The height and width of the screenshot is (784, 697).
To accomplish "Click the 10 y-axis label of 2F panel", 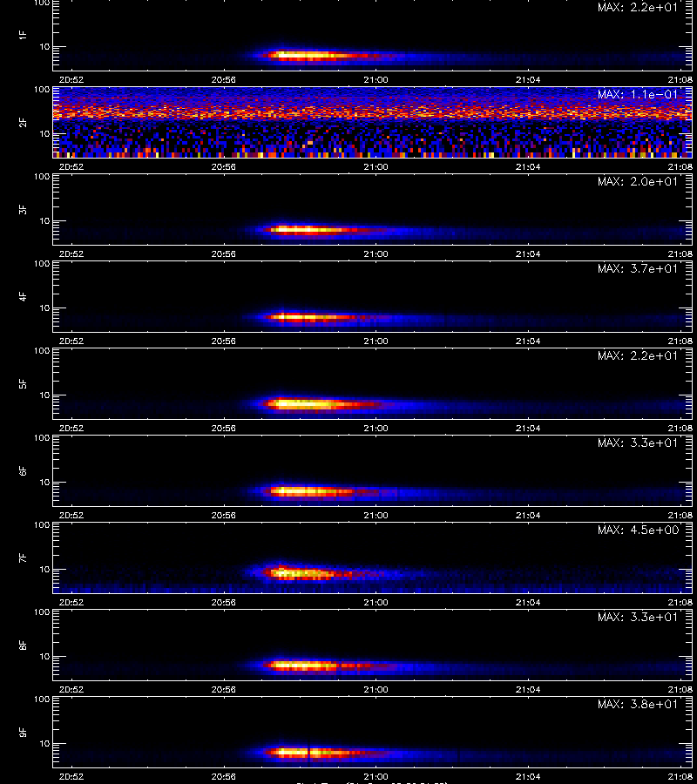I will point(44,134).
